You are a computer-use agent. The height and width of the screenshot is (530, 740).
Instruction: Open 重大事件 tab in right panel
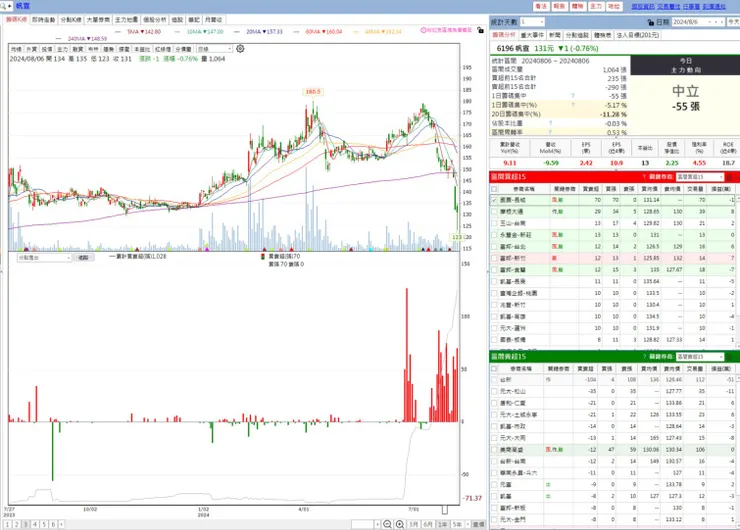pyautogui.click(x=532, y=35)
